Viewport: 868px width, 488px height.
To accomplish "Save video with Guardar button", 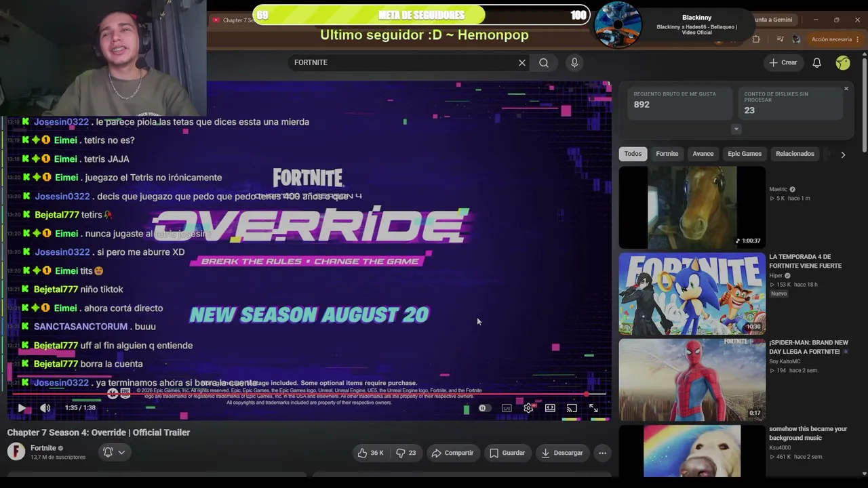I will tap(507, 453).
